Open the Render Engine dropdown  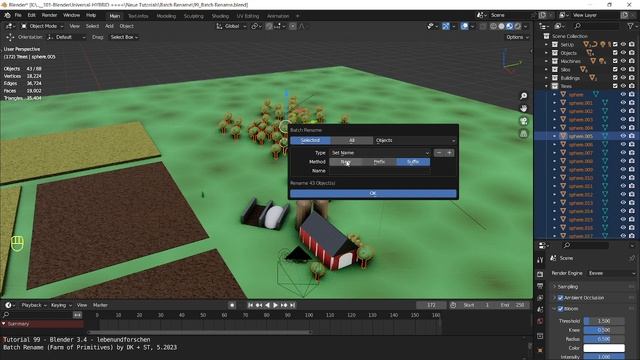pos(612,273)
